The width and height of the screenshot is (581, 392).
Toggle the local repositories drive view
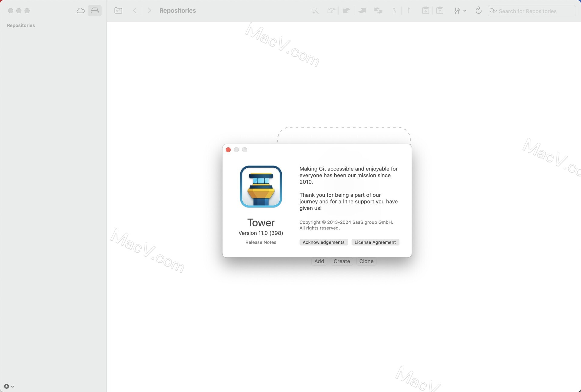[x=94, y=10]
